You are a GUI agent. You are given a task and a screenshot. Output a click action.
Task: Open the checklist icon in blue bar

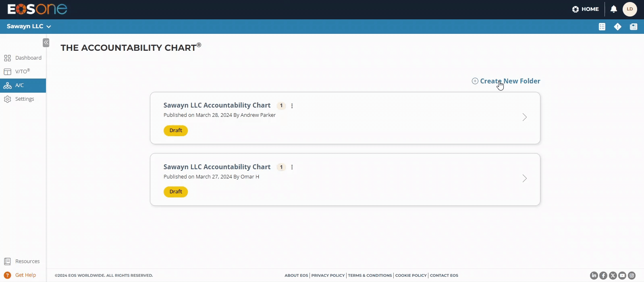(x=602, y=27)
